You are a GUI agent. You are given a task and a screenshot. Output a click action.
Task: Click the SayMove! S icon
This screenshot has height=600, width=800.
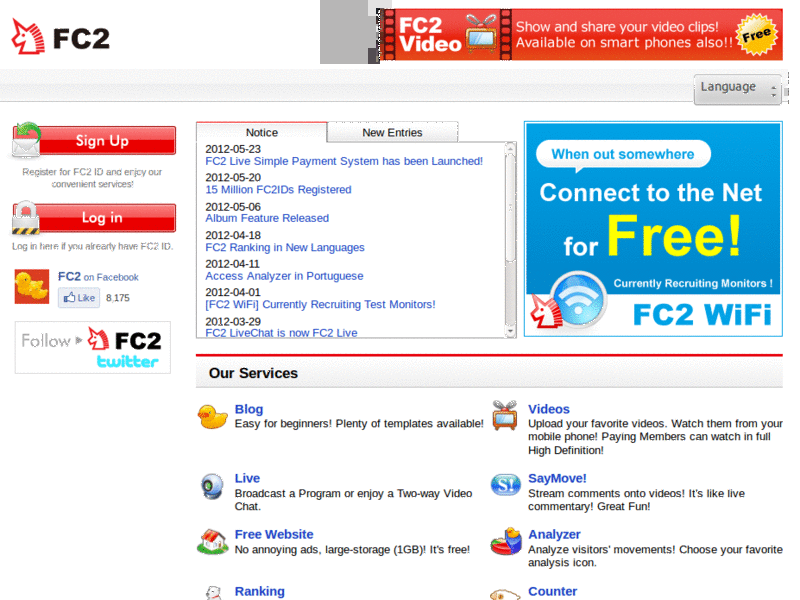[506, 485]
